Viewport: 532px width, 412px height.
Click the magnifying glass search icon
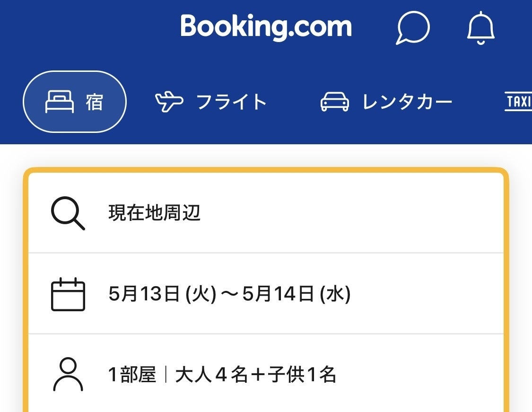[68, 214]
